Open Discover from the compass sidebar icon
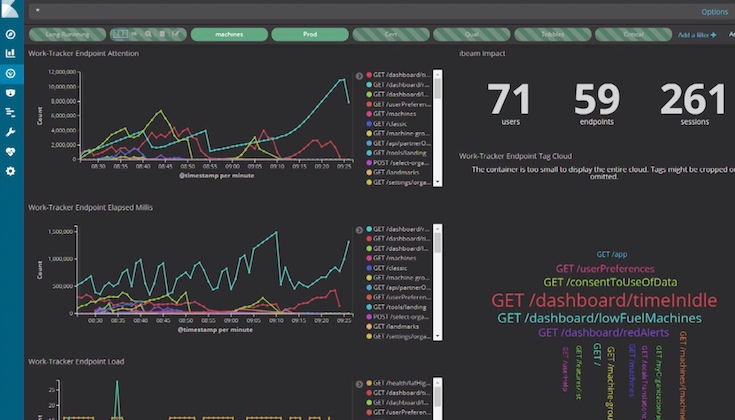The width and height of the screenshot is (735, 420). point(10,34)
